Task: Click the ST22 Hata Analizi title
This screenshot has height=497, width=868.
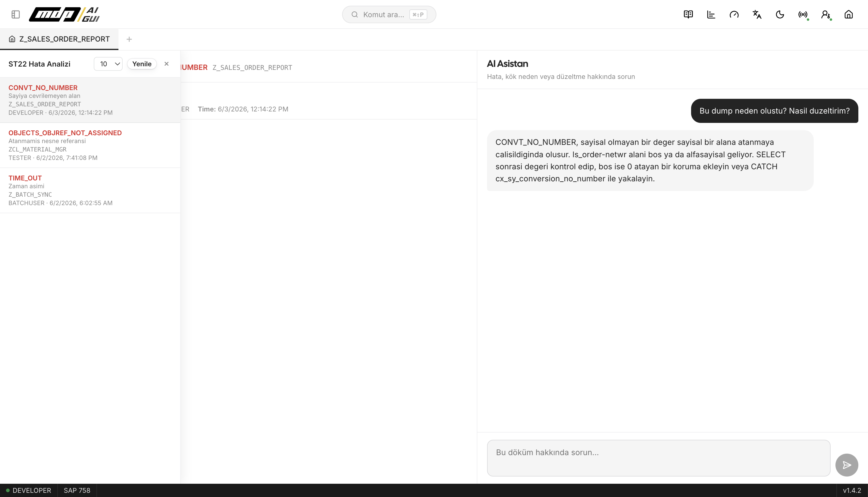Action: [39, 64]
